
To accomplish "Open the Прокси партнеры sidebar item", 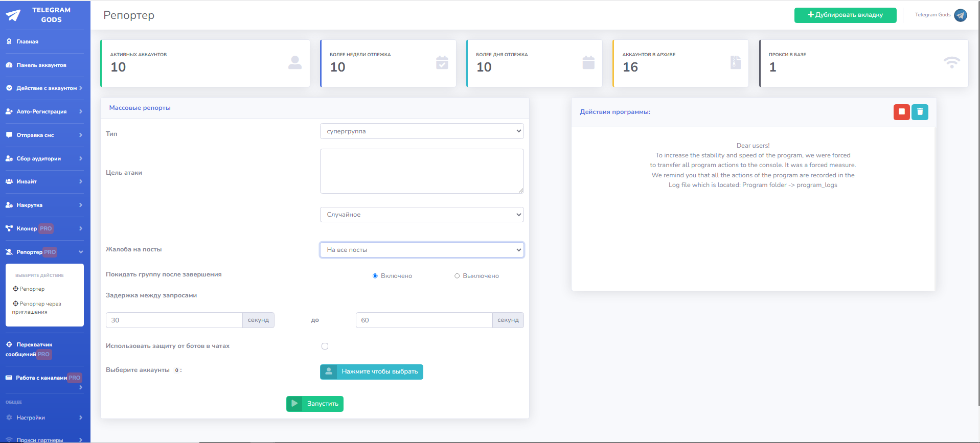I will 40,439.
